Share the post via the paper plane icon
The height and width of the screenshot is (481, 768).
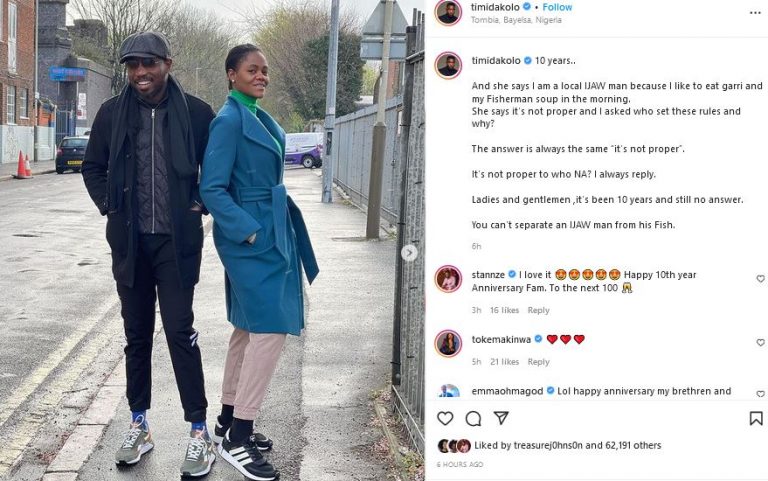(x=501, y=418)
